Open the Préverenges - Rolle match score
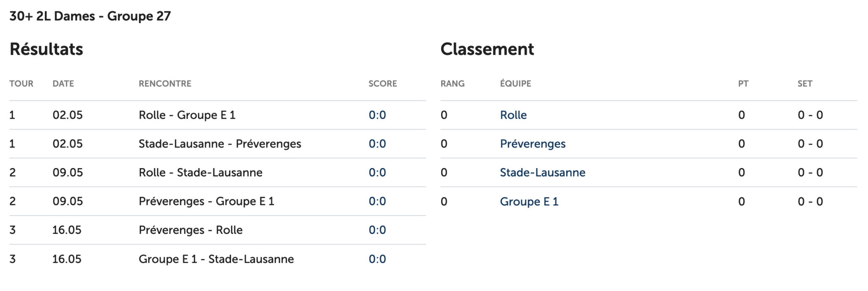Screen dimensions: 868x291 [x=377, y=230]
